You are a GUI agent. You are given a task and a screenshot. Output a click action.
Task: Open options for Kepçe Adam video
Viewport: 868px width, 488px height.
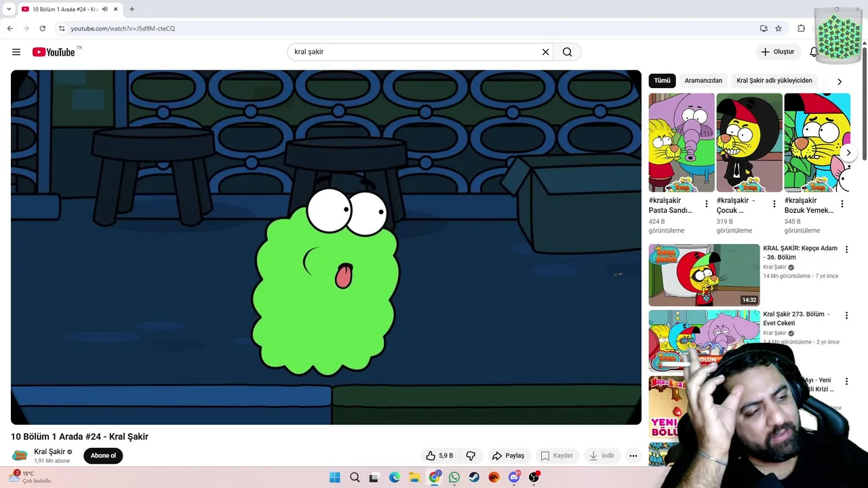[846, 249]
